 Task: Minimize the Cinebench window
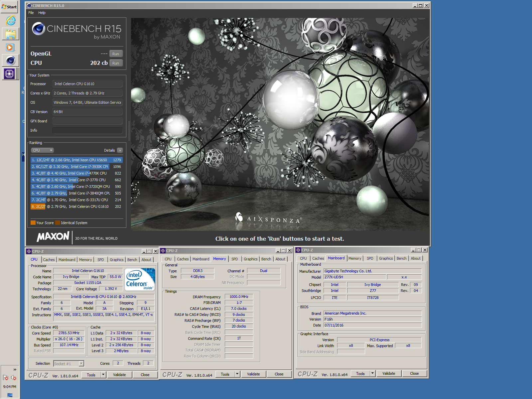click(x=415, y=6)
